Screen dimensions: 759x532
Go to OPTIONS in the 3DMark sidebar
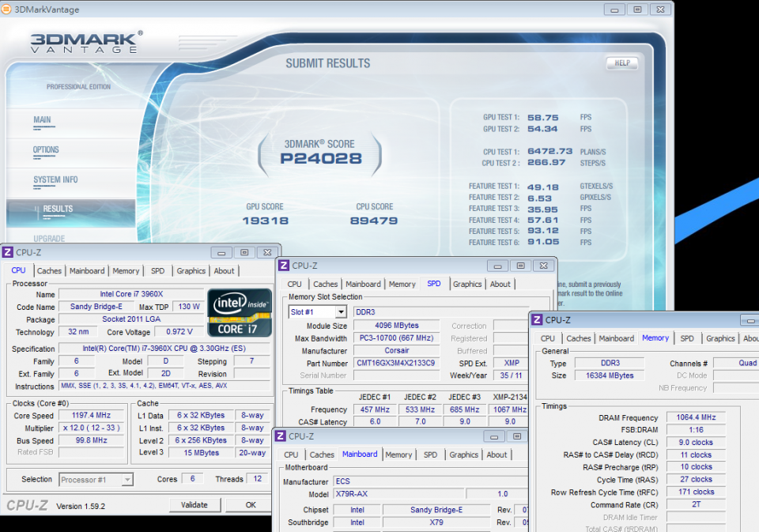click(x=46, y=150)
